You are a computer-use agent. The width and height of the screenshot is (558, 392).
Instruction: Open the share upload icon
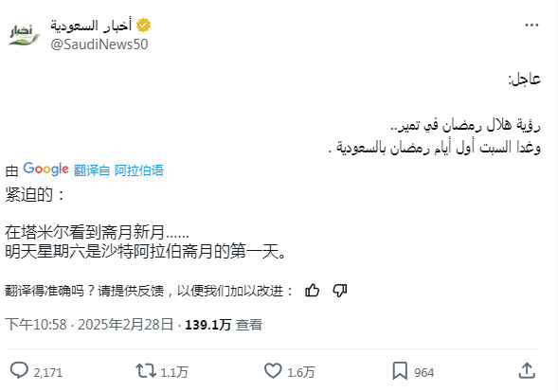[x=527, y=370]
